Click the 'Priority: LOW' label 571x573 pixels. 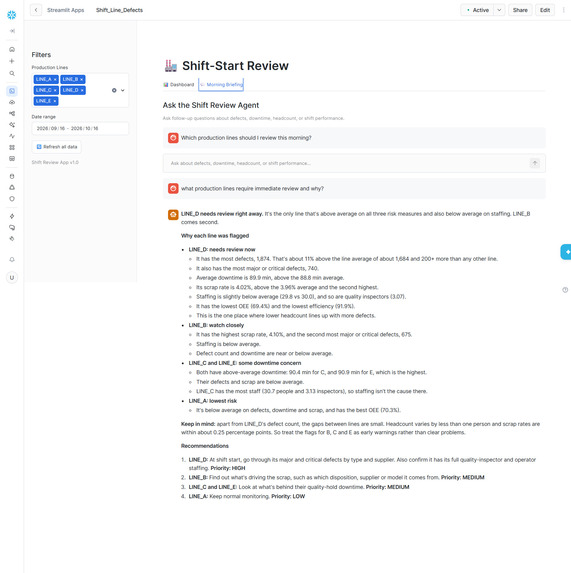tap(288, 496)
